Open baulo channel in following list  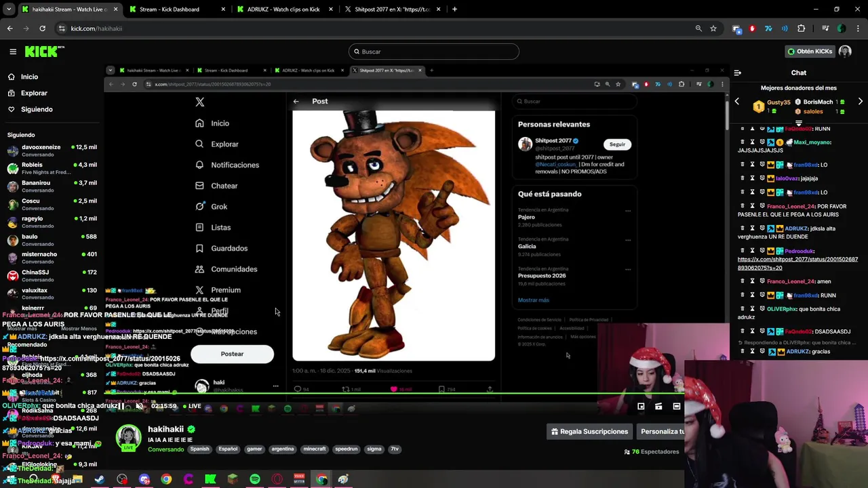[52, 240]
